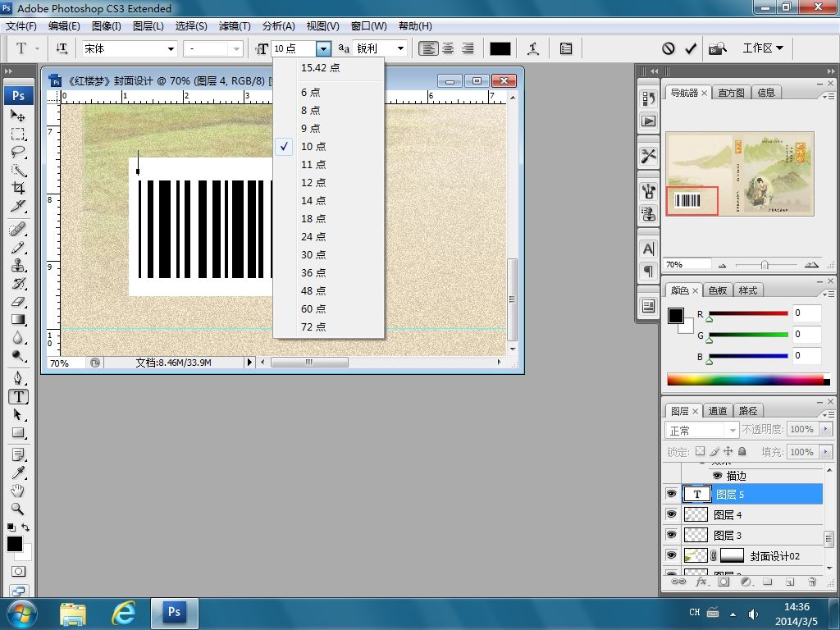Open the 填充 fill slider arrow

(x=825, y=452)
